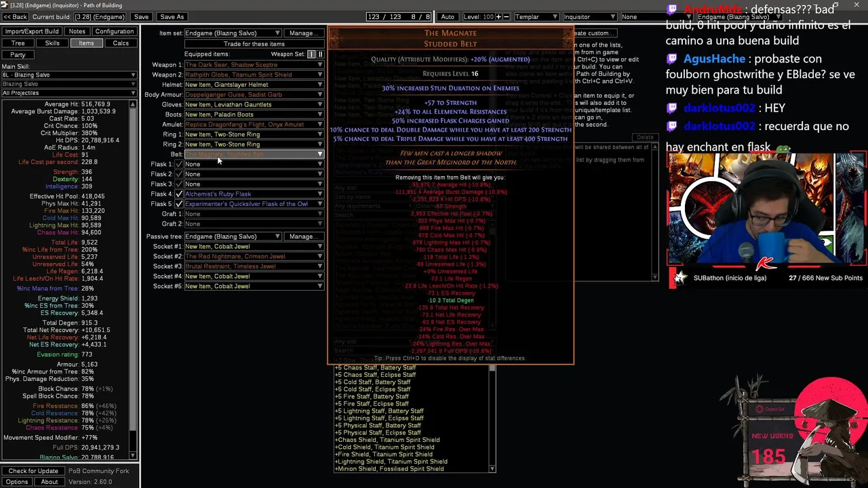This screenshot has width=868, height=488.
Task: Open the Configuration tab
Action: click(x=114, y=32)
